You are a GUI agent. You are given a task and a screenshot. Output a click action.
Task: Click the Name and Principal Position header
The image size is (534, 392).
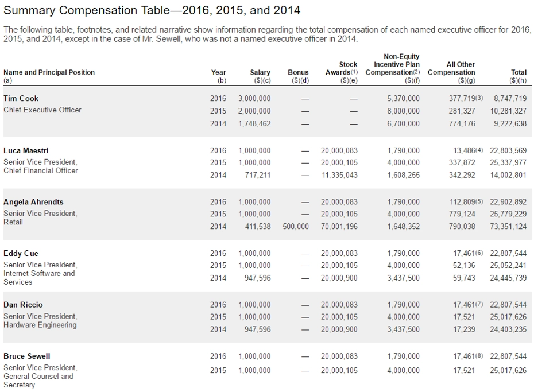49,76
